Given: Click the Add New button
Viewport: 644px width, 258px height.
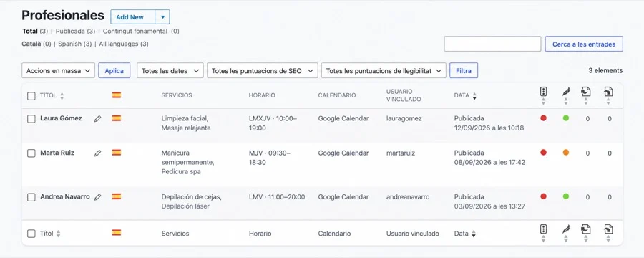Looking at the screenshot, I should [x=132, y=17].
